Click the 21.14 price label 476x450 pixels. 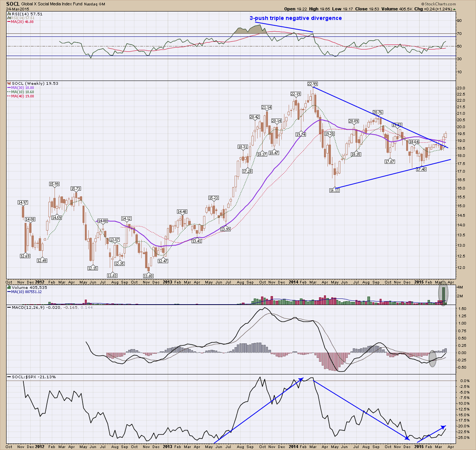click(x=267, y=107)
